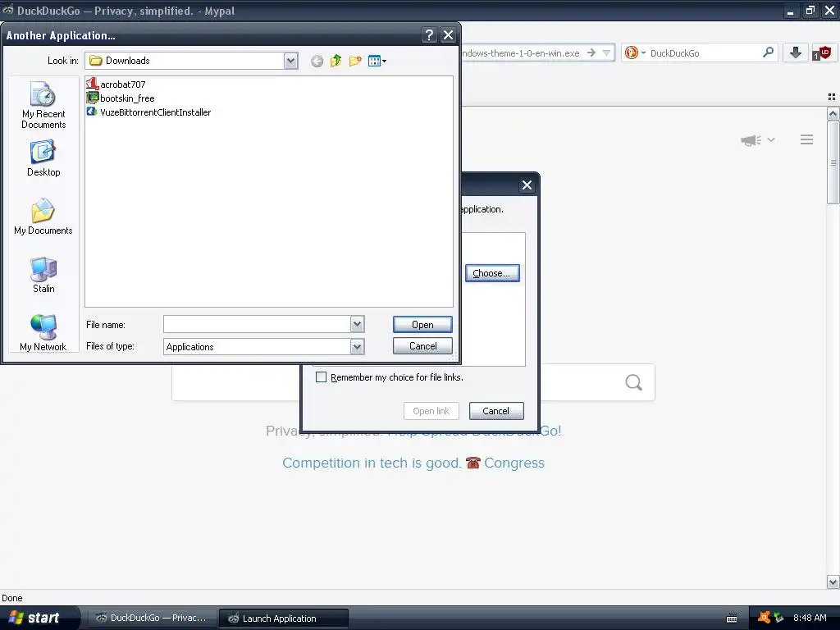
Task: Click the search magnifier in DuckDuckGo toolbar box
Action: pos(768,52)
